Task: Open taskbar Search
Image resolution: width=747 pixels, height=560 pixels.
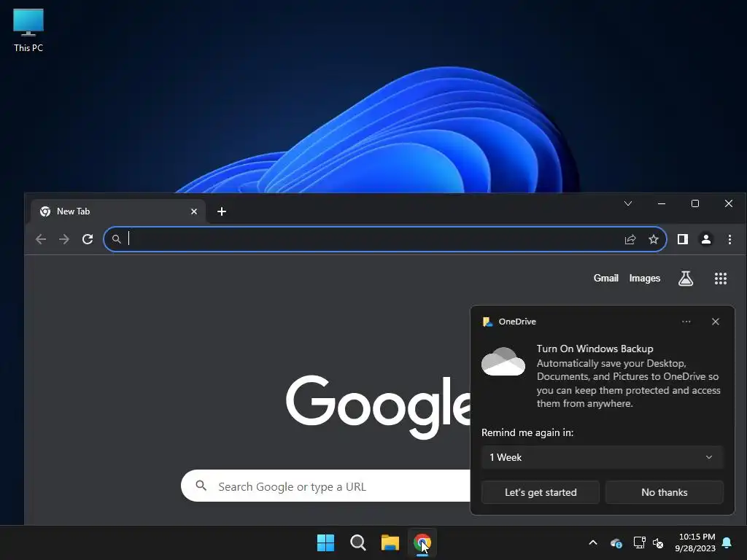Action: click(x=357, y=542)
